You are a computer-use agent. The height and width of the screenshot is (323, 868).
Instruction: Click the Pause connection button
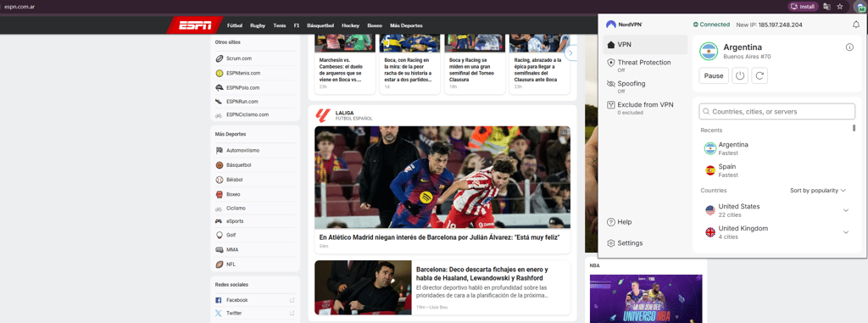tap(714, 76)
